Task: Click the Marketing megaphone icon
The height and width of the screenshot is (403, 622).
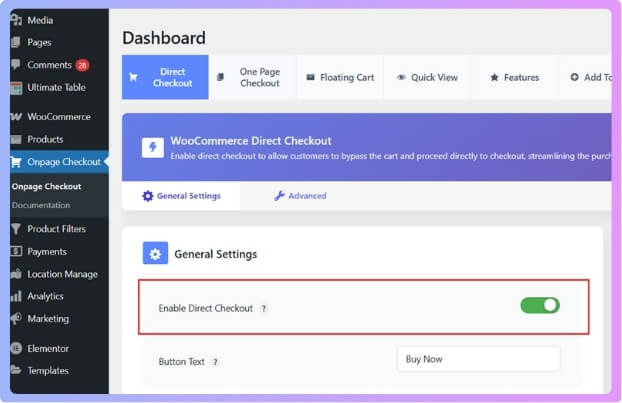Action: point(16,319)
